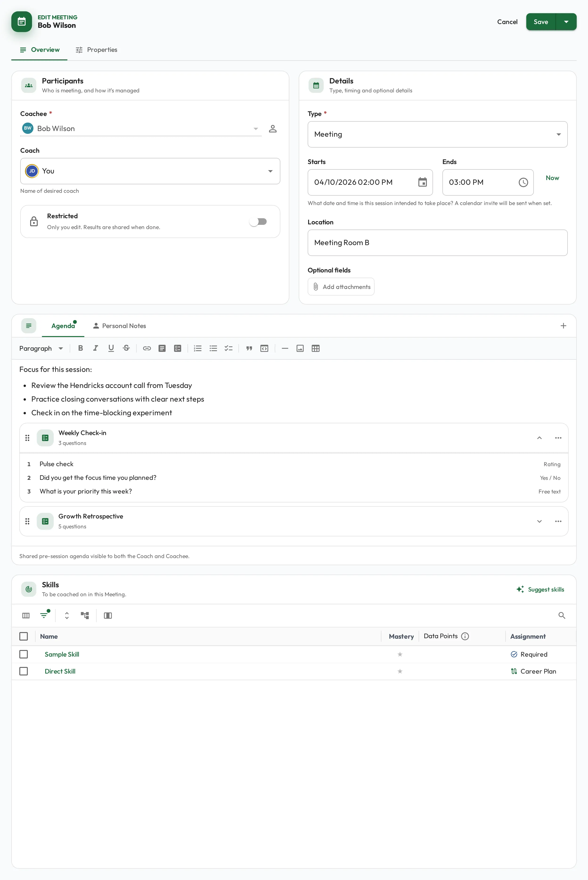
Task: Insert a block quote
Action: pyautogui.click(x=249, y=349)
